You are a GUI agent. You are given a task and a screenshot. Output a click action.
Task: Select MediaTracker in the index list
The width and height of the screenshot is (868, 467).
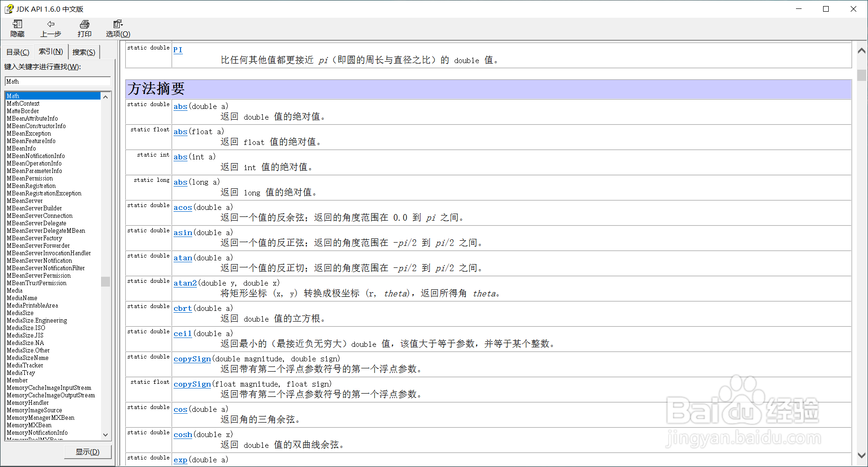[25, 365]
